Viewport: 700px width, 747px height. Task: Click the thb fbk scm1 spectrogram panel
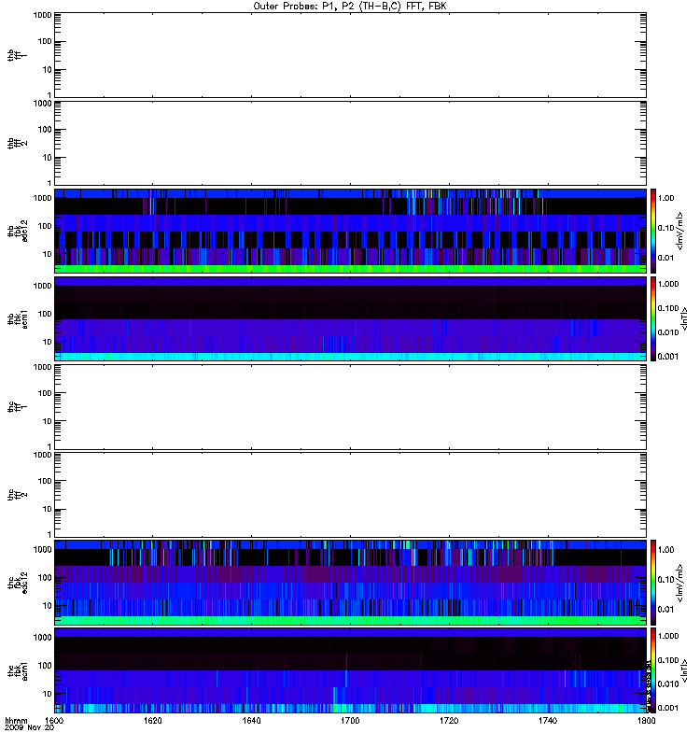350,318
